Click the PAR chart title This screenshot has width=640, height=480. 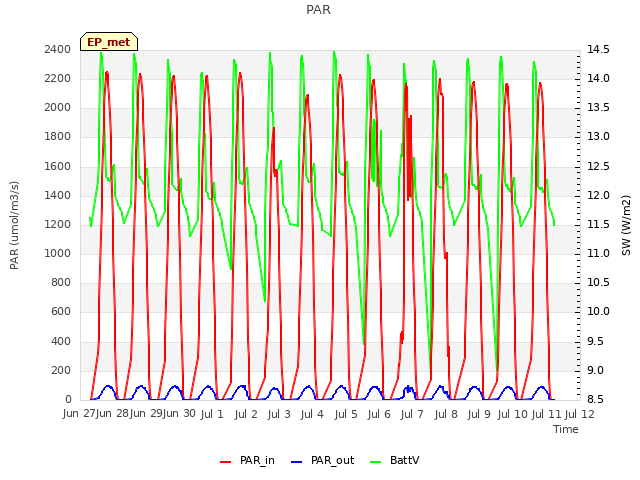pyautogui.click(x=318, y=9)
